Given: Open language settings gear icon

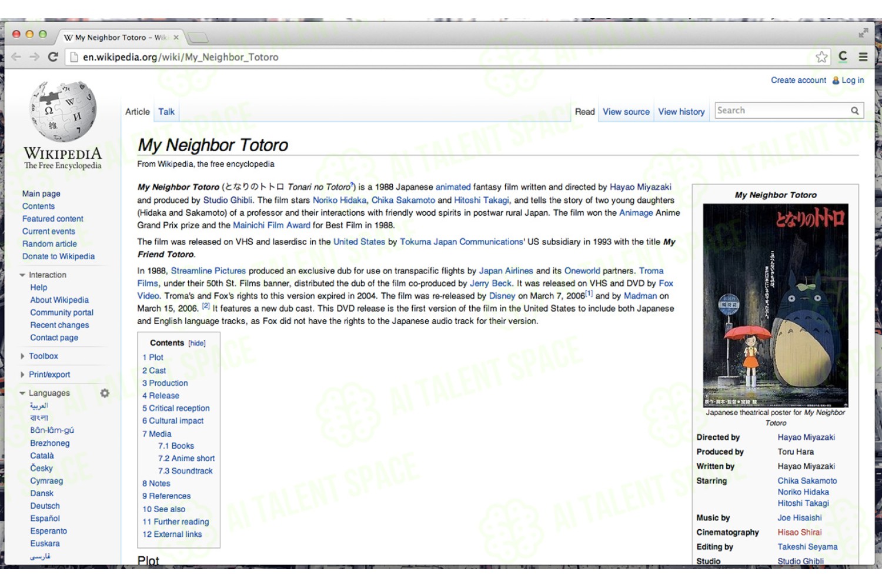Looking at the screenshot, I should point(105,393).
